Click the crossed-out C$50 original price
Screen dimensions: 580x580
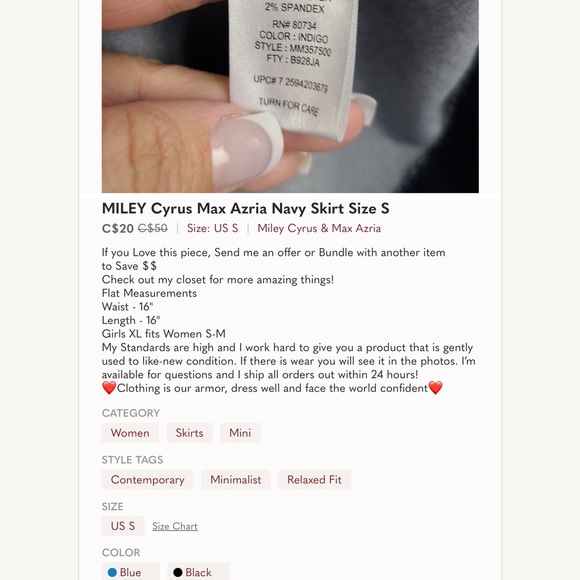(153, 229)
